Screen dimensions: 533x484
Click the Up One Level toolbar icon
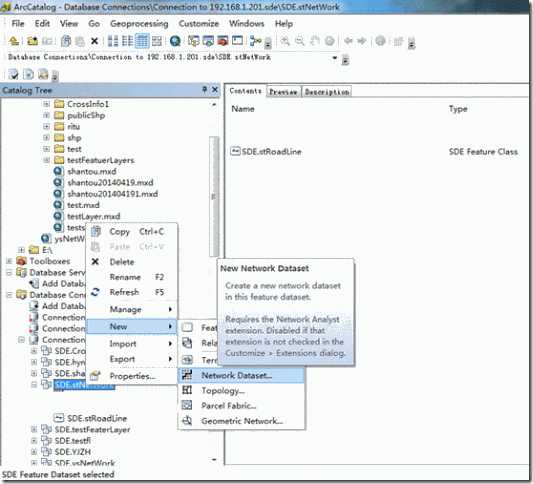coord(14,41)
